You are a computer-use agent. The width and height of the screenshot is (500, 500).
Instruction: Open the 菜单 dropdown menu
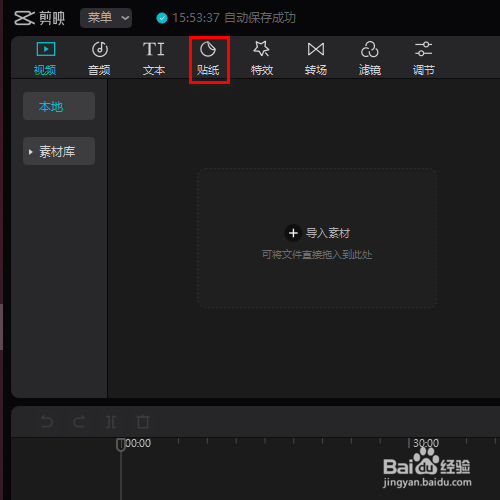[x=106, y=18]
